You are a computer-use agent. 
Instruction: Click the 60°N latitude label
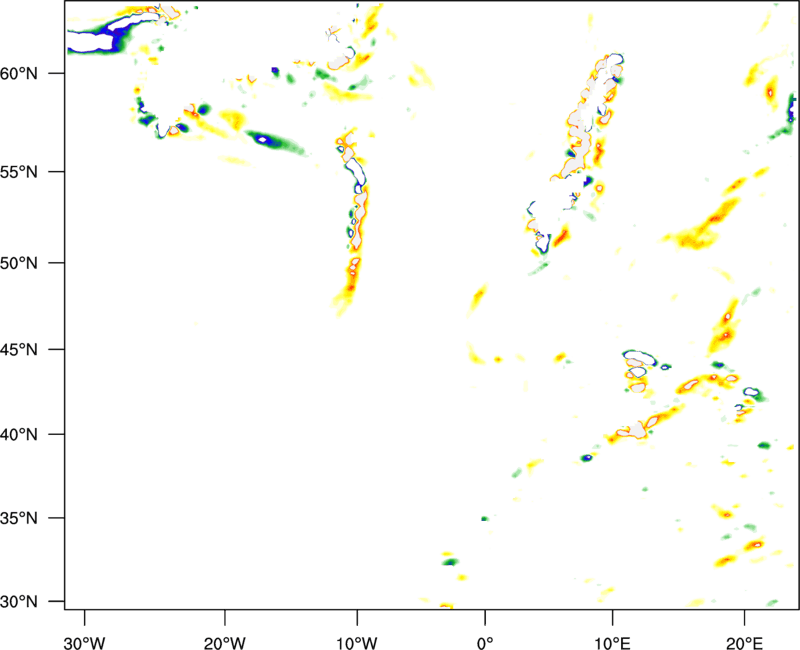pos(19,73)
